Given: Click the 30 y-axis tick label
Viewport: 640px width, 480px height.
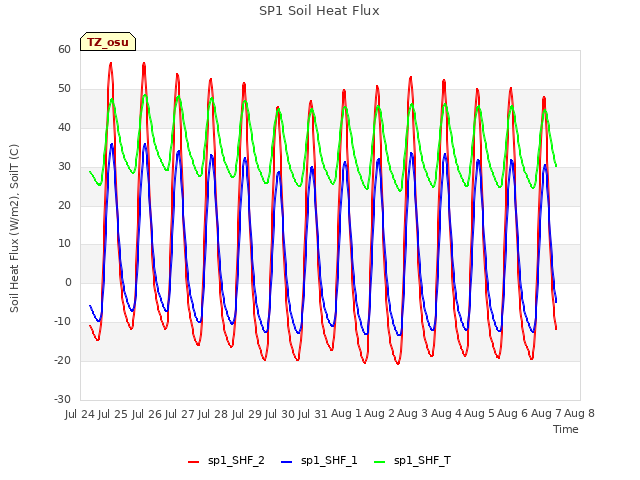Looking at the screenshot, I should (64, 167).
